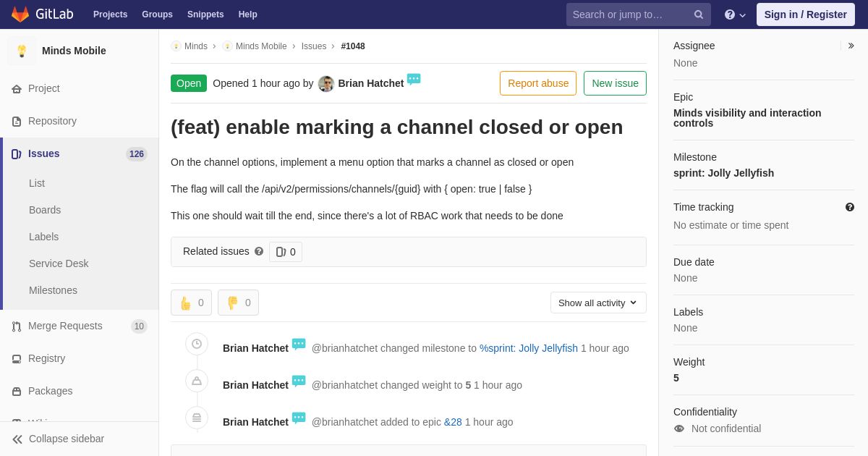The height and width of the screenshot is (456, 868).
Task: Collapse sidebar using the double chevron
Action: (x=17, y=439)
